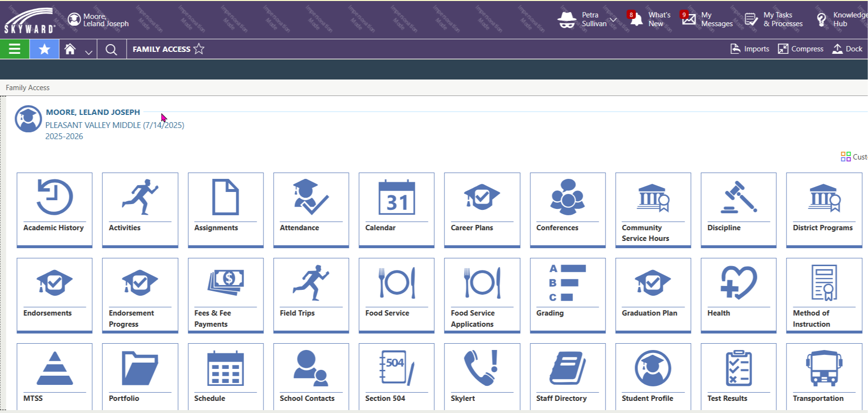The width and height of the screenshot is (868, 413).
Task: Open the green hamburger main menu
Action: (15, 49)
